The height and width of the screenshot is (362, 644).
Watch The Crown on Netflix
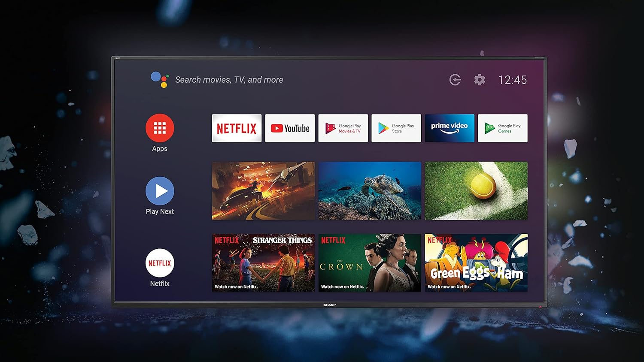tap(369, 262)
